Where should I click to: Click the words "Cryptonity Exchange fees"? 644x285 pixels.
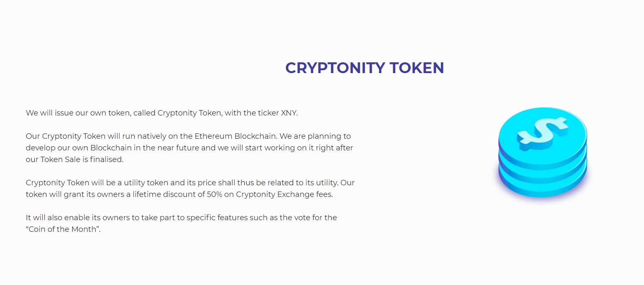[x=284, y=194]
